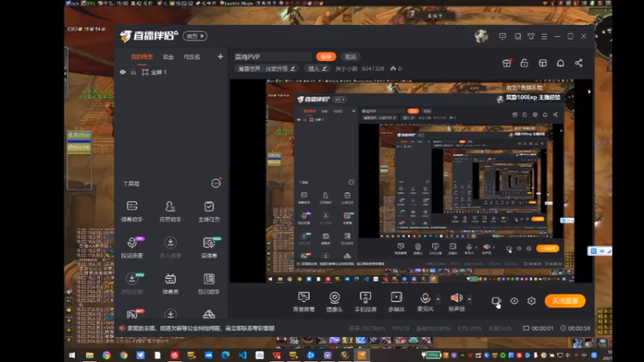Edit stream title field 菜鸡PVP
Viewport: 644px width, 362px height.
click(x=272, y=56)
